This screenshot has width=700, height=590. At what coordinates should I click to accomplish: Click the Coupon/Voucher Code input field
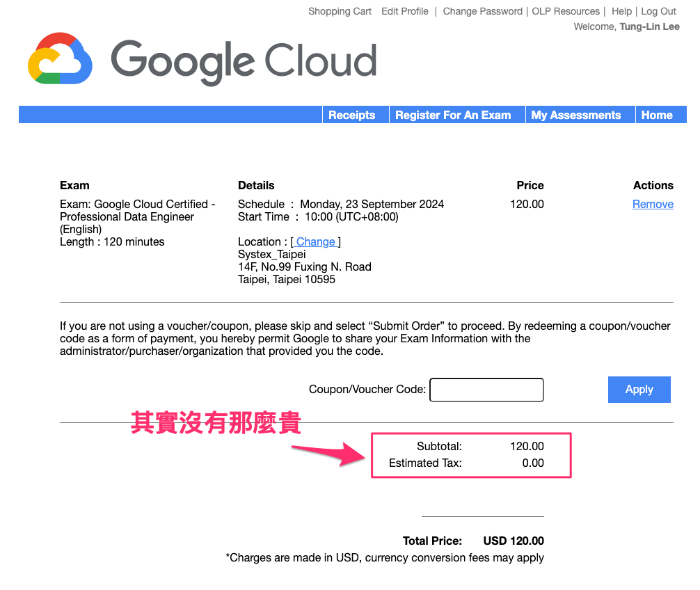(486, 390)
